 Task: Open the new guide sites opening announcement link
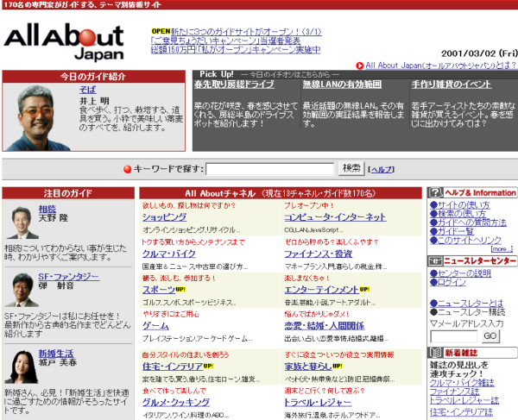point(246,32)
